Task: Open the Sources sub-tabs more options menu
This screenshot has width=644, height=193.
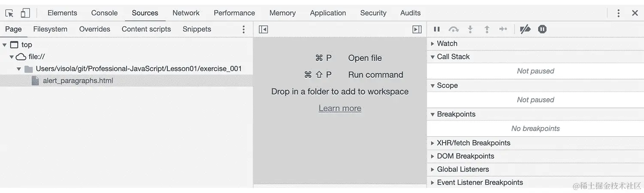Action: (x=244, y=29)
